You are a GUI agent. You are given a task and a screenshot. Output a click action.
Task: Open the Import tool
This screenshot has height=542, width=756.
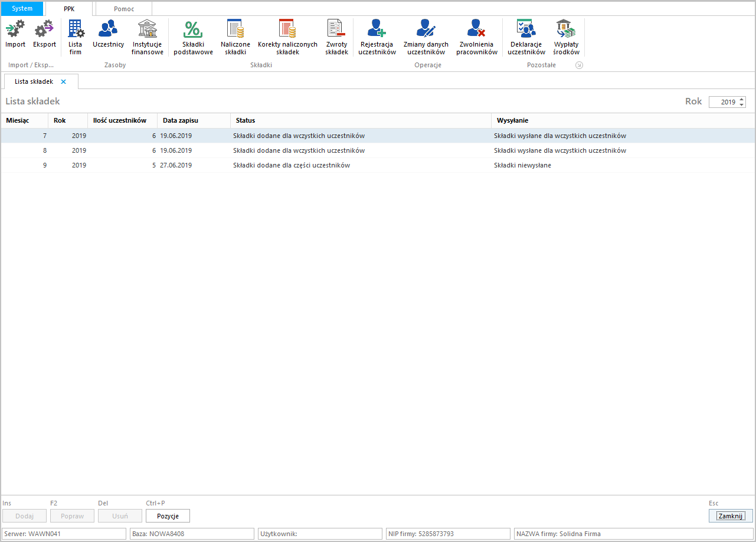point(15,34)
